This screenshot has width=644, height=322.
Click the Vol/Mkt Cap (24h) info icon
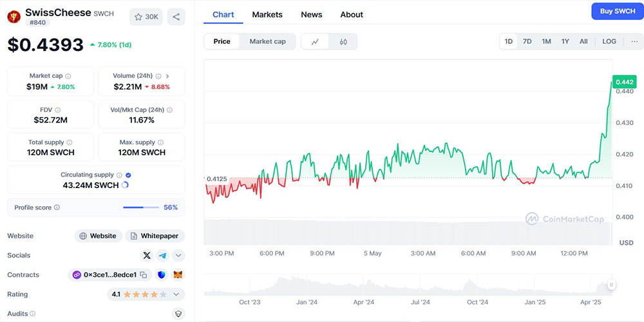click(169, 109)
